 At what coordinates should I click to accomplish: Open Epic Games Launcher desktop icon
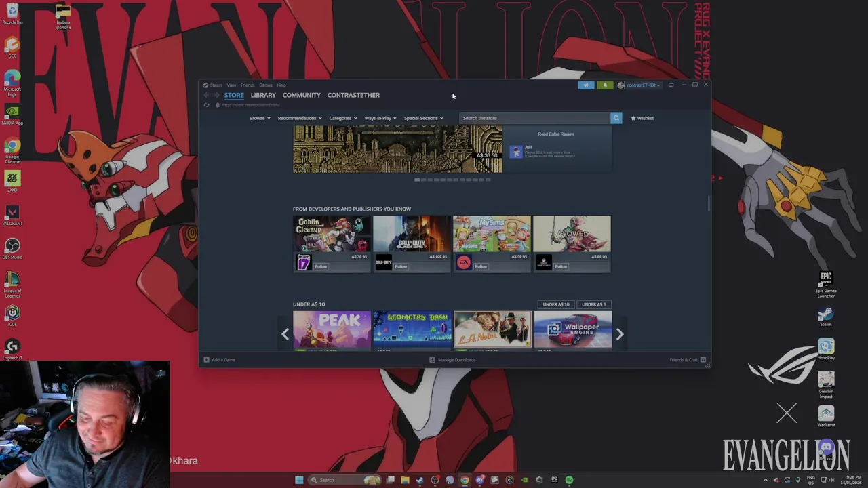click(x=825, y=285)
